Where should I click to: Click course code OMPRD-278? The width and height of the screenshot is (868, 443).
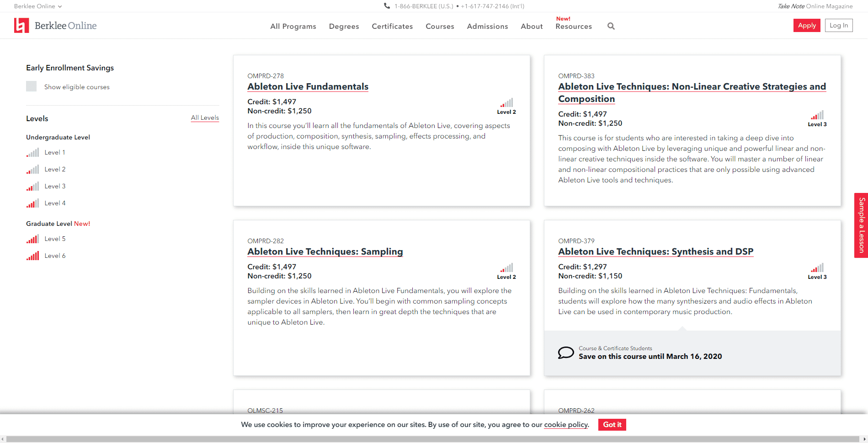(x=266, y=76)
